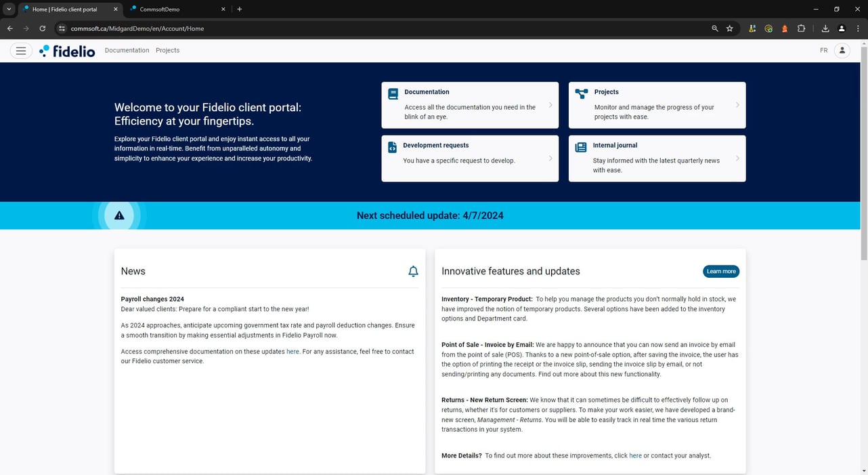The height and width of the screenshot is (475, 868).
Task: Open Projects in the top navigation
Action: coord(167,51)
